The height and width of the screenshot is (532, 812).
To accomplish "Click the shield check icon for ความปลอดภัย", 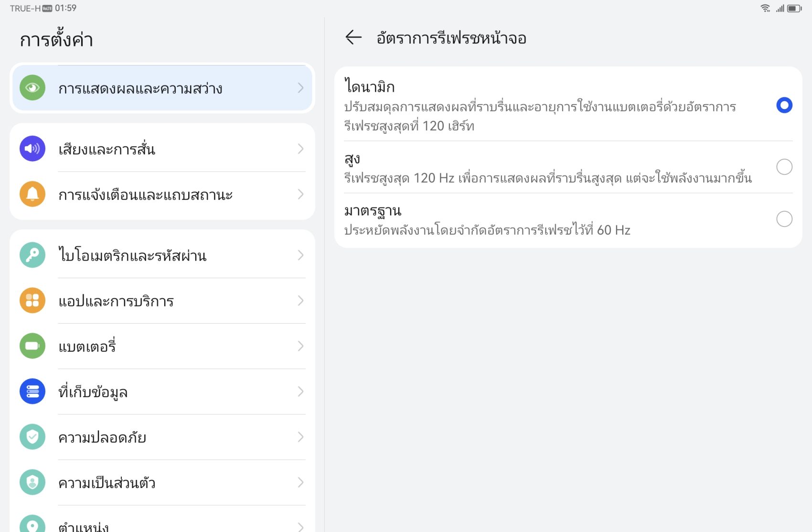I will tap(32, 436).
